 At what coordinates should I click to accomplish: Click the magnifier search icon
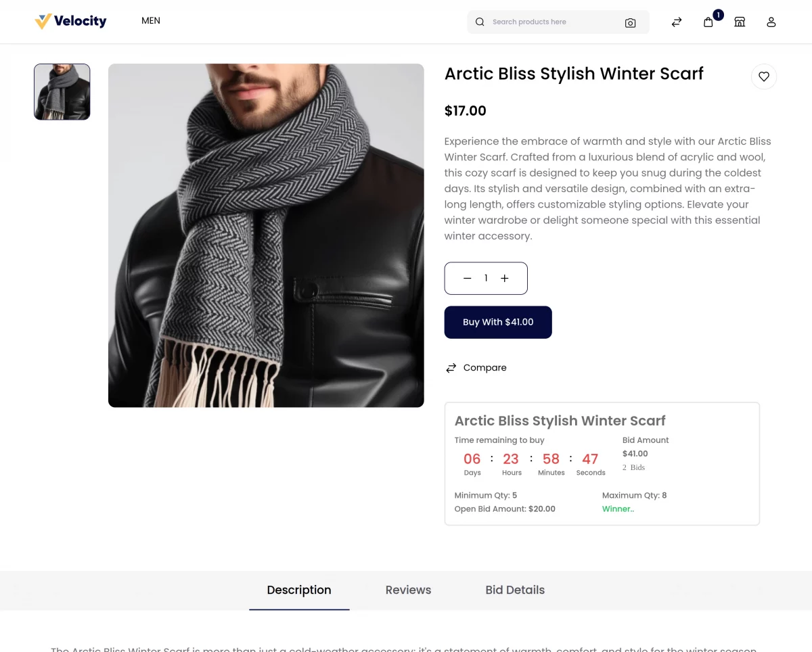480,22
